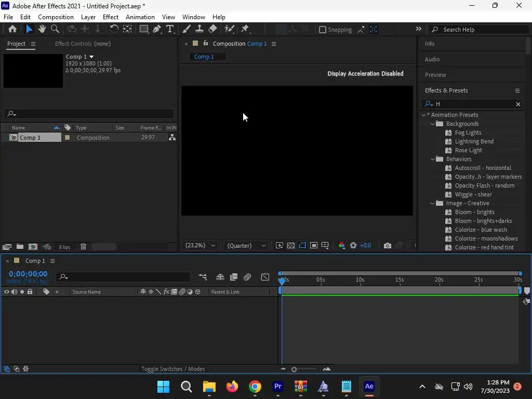The height and width of the screenshot is (399, 532).
Task: Create a new composition from Project panel
Action: [33, 247]
